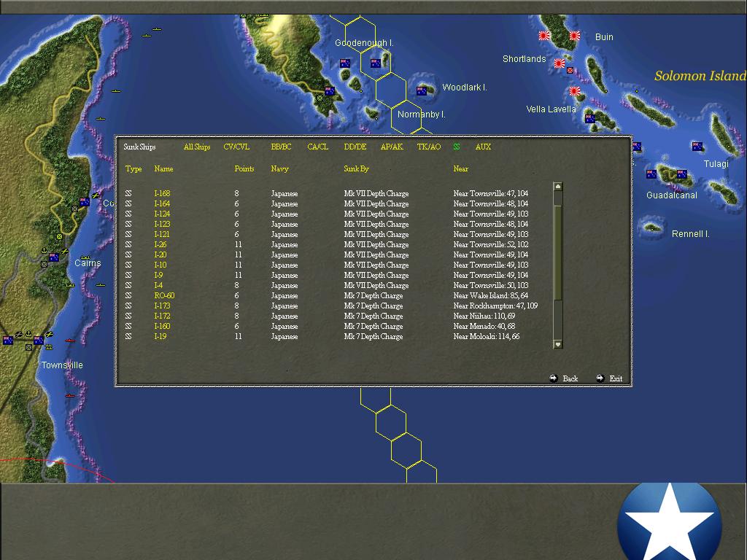Open sunk ship I-123 entry
Image resolution: width=747 pixels, height=560 pixels.
162,224
